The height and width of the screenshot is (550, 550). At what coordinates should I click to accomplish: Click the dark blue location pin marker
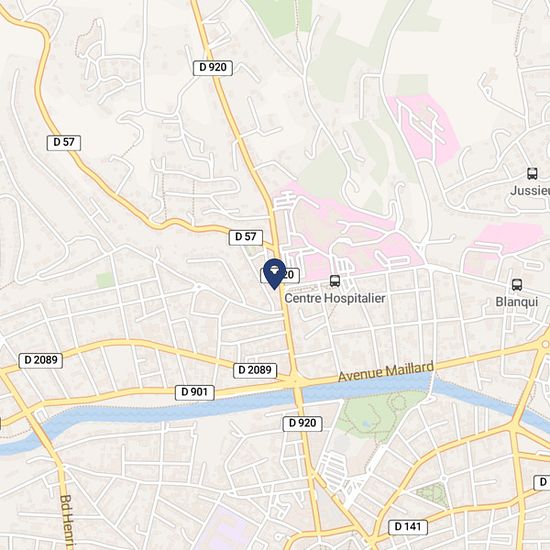pyautogui.click(x=274, y=274)
